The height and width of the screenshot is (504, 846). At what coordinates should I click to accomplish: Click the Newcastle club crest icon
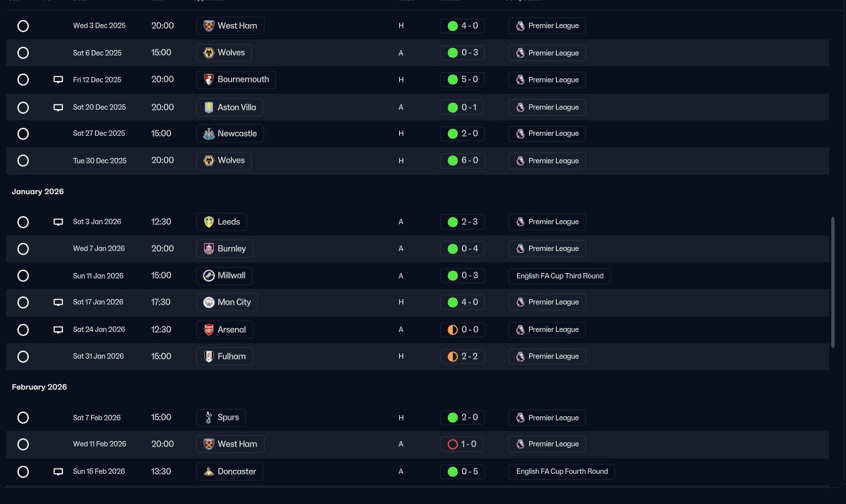coord(208,134)
